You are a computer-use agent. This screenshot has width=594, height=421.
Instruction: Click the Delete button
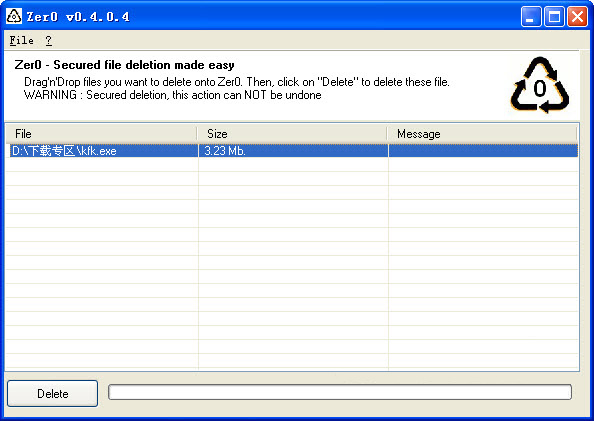[x=52, y=393]
